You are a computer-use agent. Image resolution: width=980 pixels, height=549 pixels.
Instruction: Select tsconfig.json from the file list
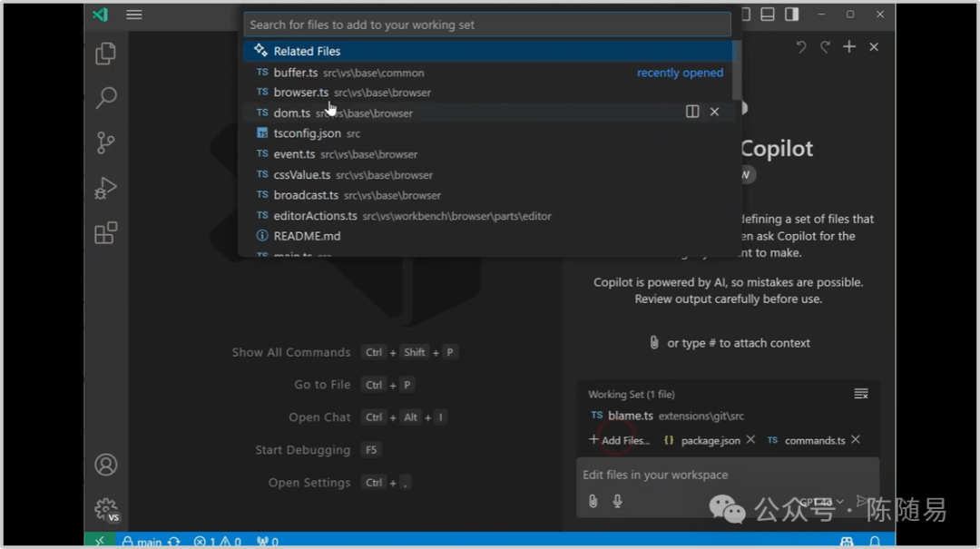tap(487, 133)
